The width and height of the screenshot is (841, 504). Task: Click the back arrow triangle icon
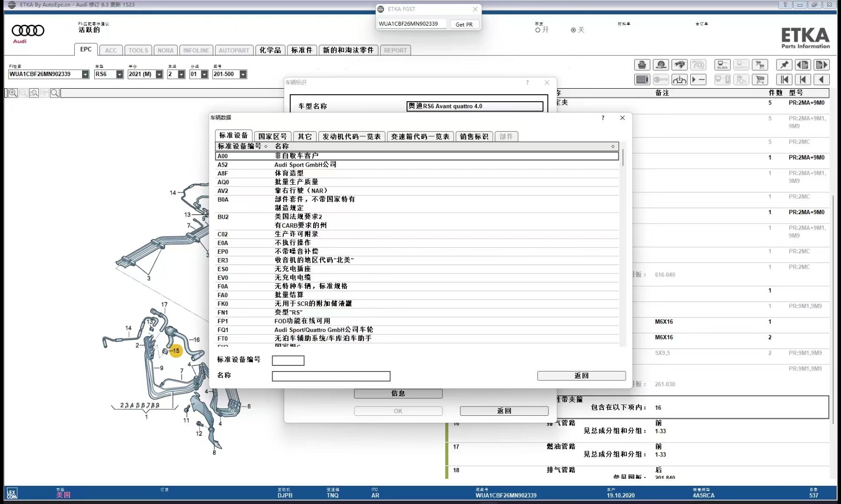(821, 80)
